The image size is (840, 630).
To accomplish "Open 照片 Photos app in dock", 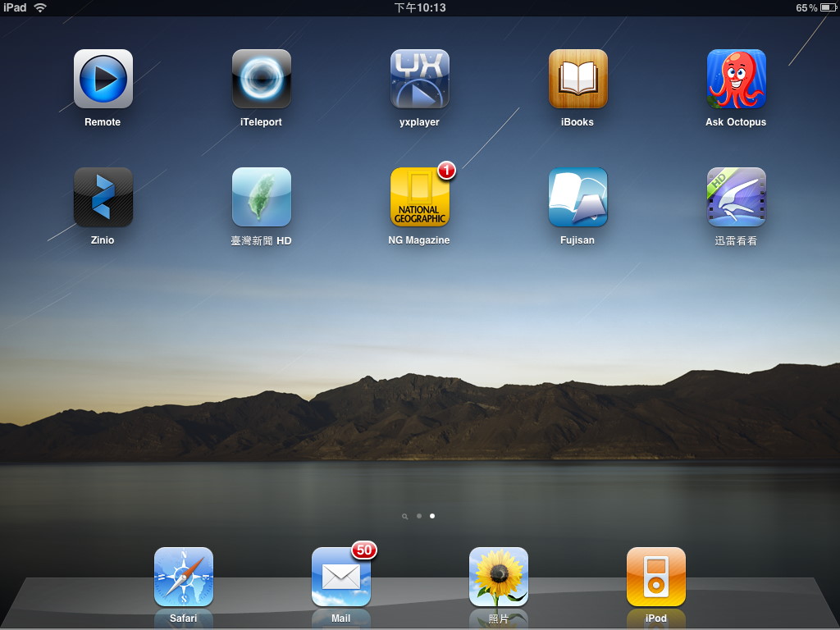I will click(499, 577).
